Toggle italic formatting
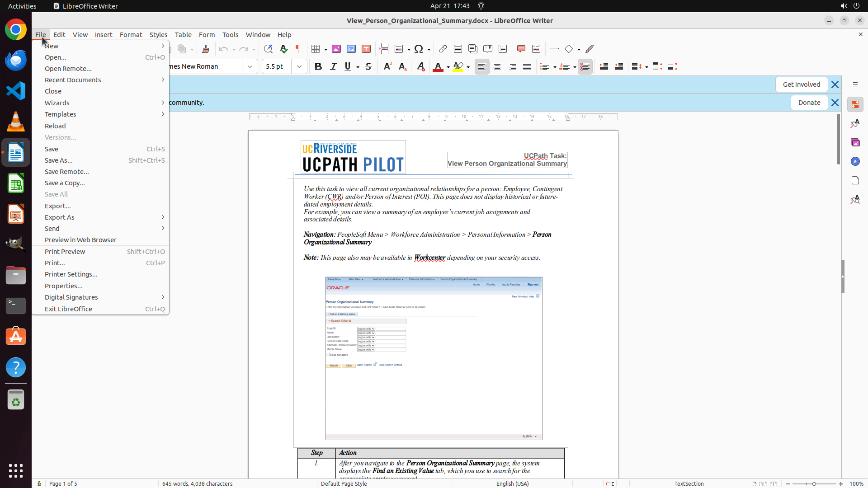The height and width of the screenshot is (488, 868). 333,66
